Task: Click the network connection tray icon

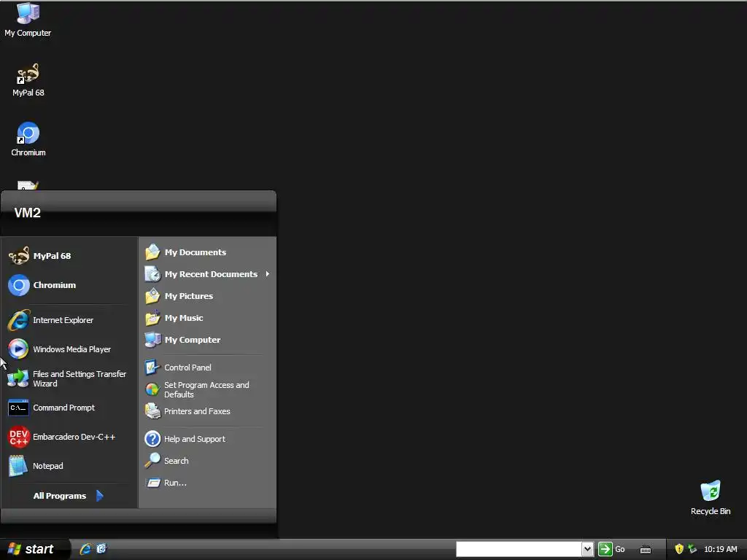Action: pos(692,549)
